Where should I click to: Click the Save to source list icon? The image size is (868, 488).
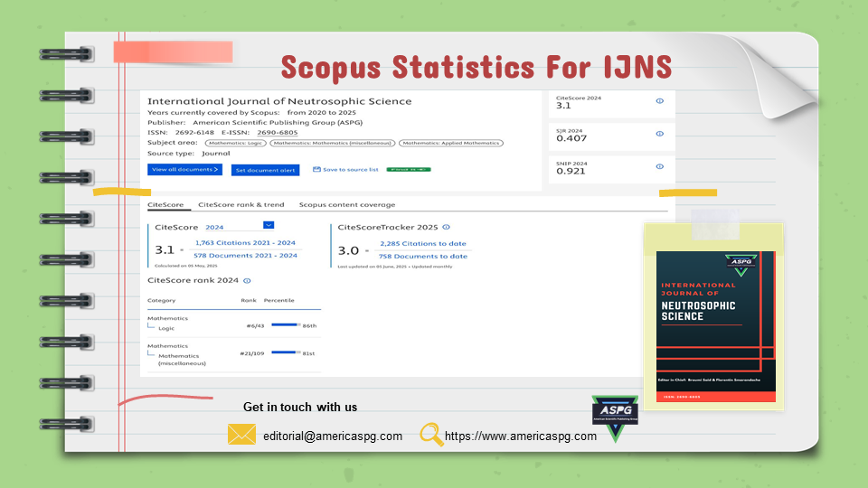click(316, 169)
